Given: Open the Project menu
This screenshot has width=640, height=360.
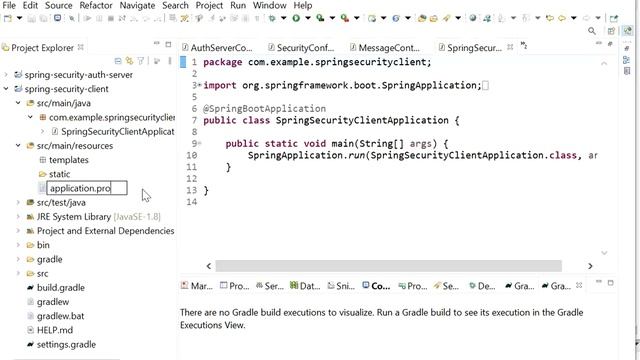Looking at the screenshot, I should click(209, 6).
